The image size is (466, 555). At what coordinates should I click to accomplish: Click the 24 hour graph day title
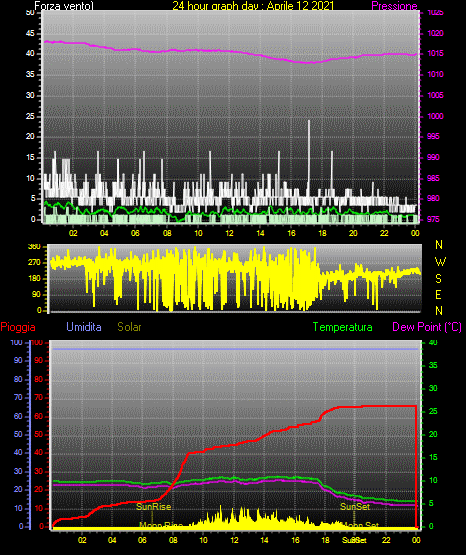(253, 6)
